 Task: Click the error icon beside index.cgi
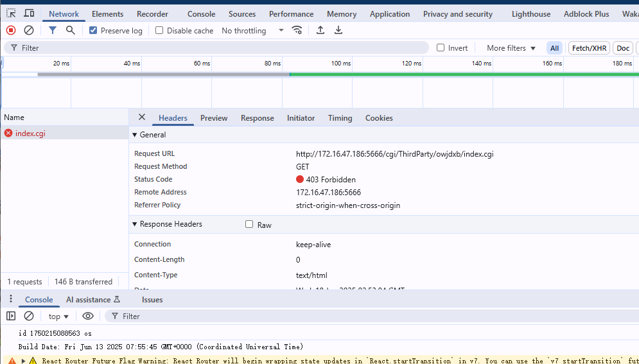8,133
